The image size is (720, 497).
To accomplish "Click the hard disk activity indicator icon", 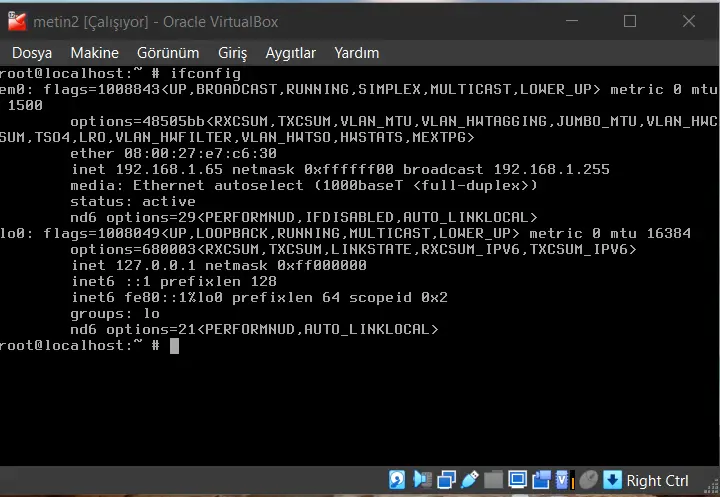I will point(398,480).
